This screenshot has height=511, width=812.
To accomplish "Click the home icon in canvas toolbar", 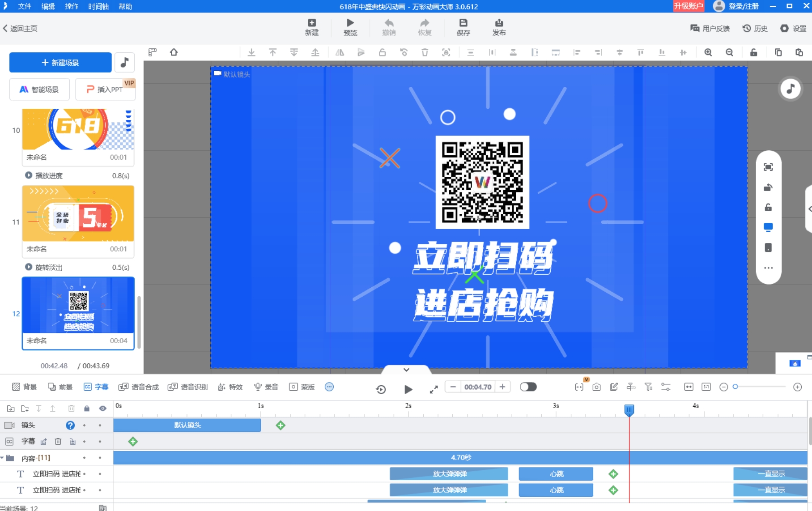I will (174, 52).
